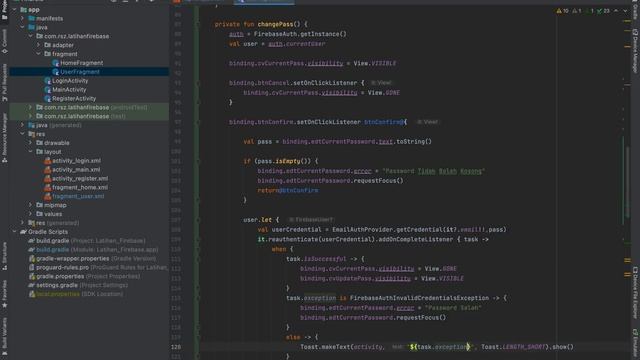This screenshot has height=360, width=640.
Task: Open the Commit tool window tab
Action: pyautogui.click(x=4, y=41)
